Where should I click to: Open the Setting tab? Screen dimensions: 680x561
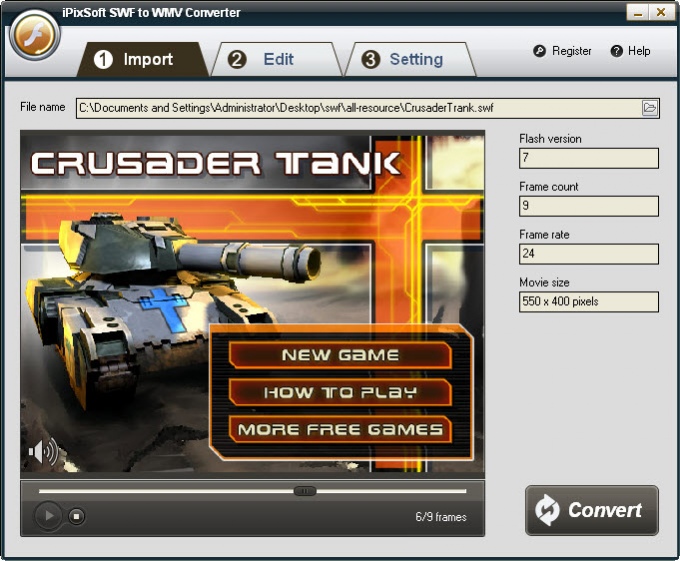410,59
